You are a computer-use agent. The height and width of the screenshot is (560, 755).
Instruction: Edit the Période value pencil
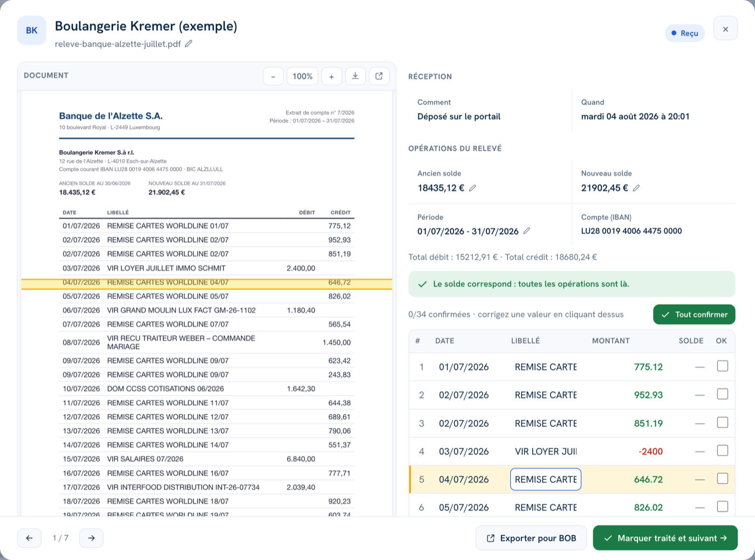click(527, 231)
